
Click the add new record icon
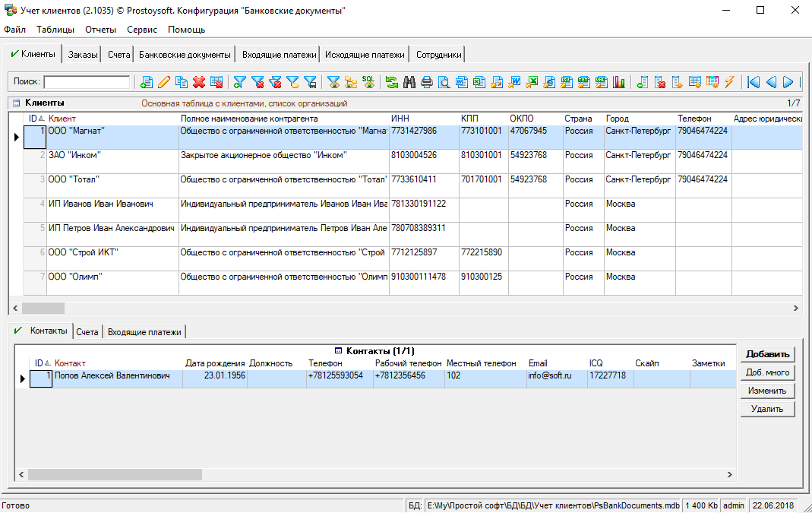[147, 82]
